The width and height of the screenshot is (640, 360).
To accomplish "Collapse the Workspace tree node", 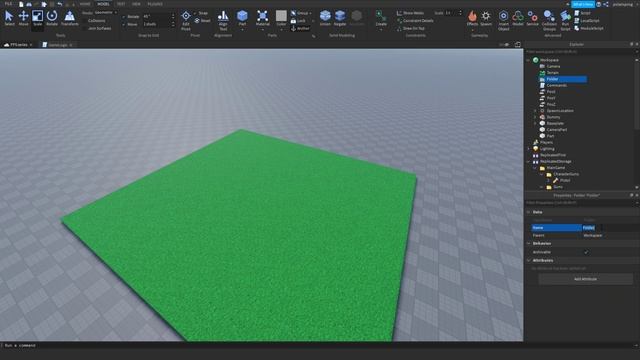I will click(x=528, y=60).
